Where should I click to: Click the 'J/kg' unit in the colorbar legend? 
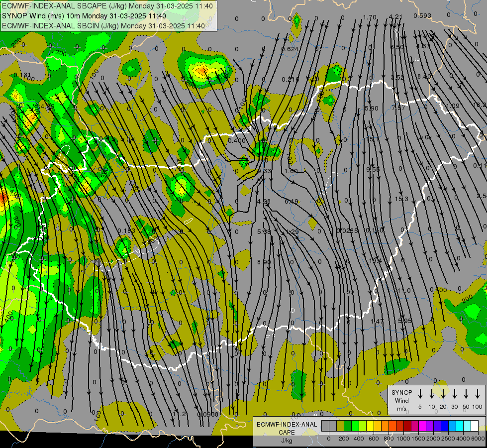pos(287,441)
